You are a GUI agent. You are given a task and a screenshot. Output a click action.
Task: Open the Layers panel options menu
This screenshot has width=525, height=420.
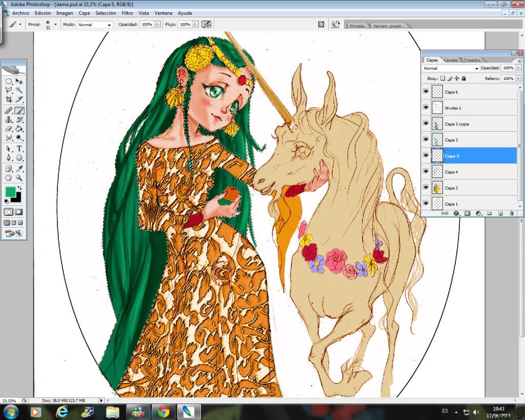[x=519, y=61]
